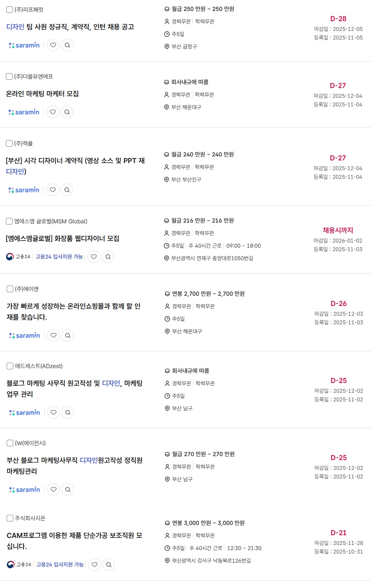Enable checkbox for 주식회사지온
Viewport: 371px width, 588px height.
tap(10, 518)
